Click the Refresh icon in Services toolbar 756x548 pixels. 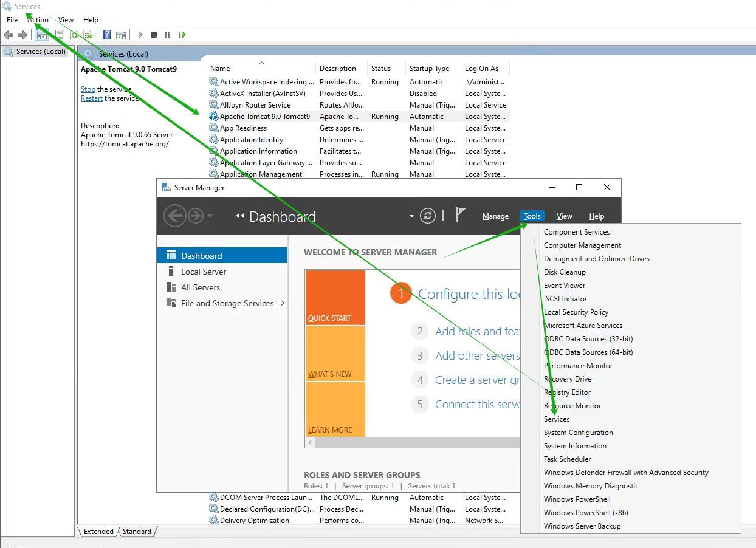(x=74, y=35)
